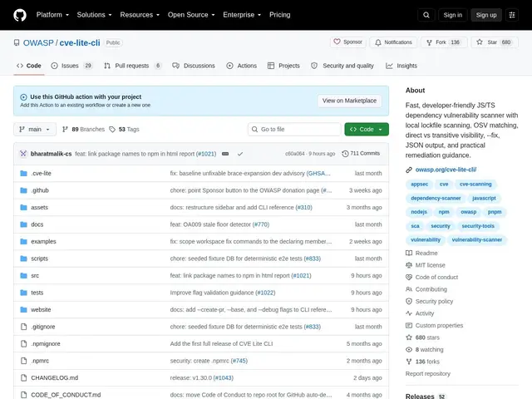Open the Security policy link
The height and width of the screenshot is (399, 532).
tap(430, 301)
